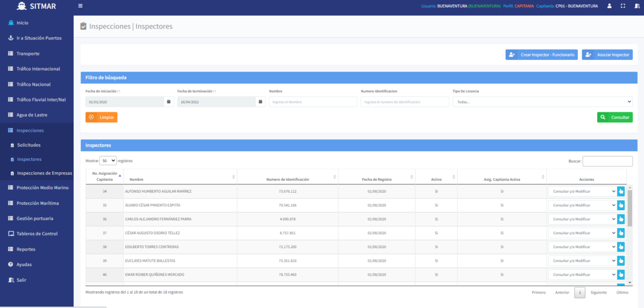The height and width of the screenshot is (308, 644).
Task: Click the Buscar search field
Action: 607,161
